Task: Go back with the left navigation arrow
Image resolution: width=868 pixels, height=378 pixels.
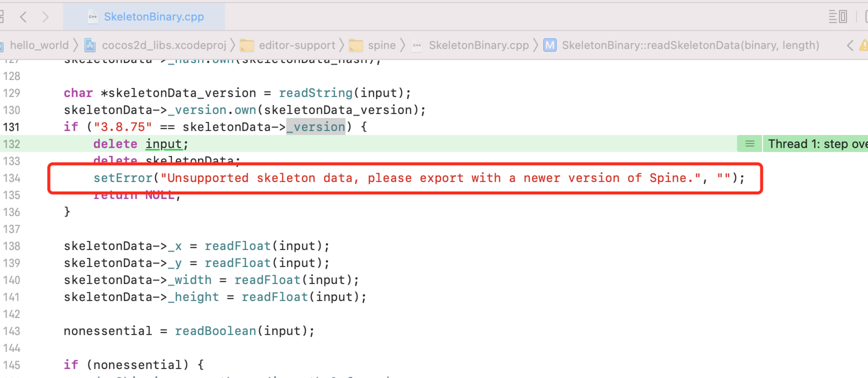Action: point(23,16)
